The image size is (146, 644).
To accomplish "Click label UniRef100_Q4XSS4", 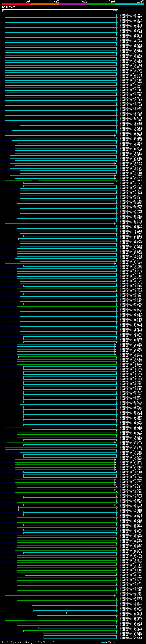I will (x=131, y=638).
